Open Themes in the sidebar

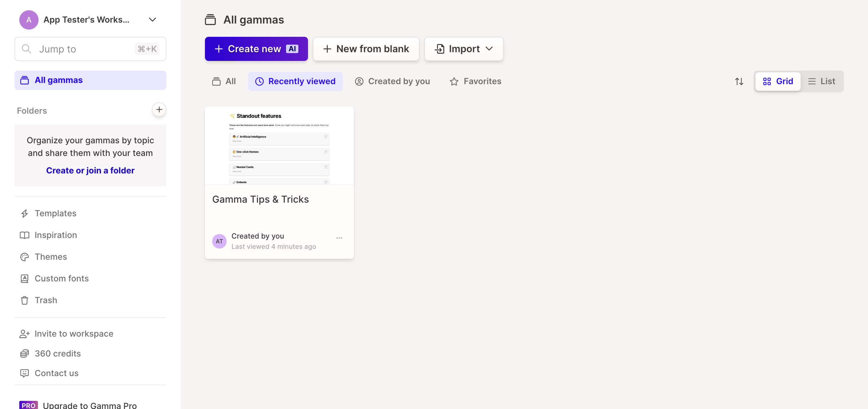pyautogui.click(x=51, y=257)
